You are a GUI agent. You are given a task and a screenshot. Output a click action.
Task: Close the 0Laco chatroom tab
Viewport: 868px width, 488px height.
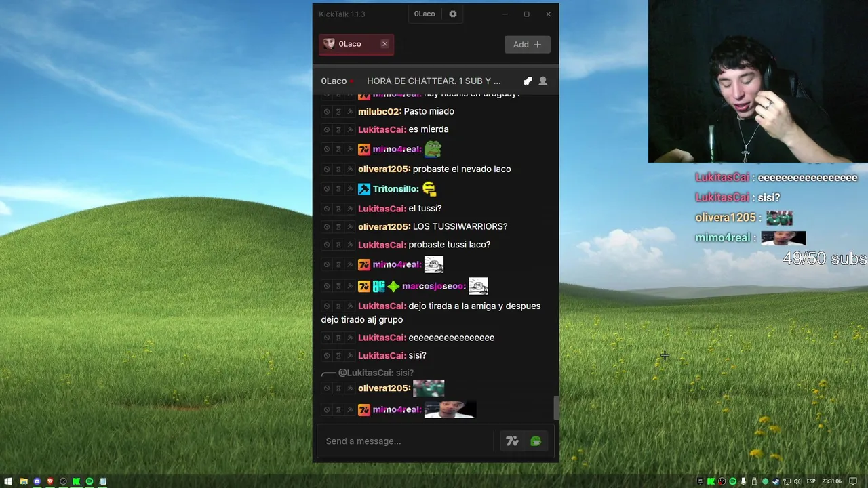coord(384,44)
